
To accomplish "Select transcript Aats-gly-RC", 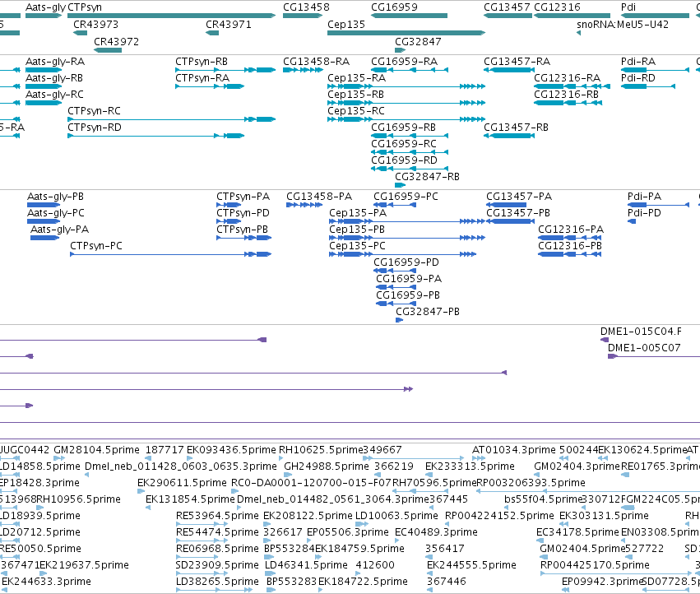I will (54, 95).
